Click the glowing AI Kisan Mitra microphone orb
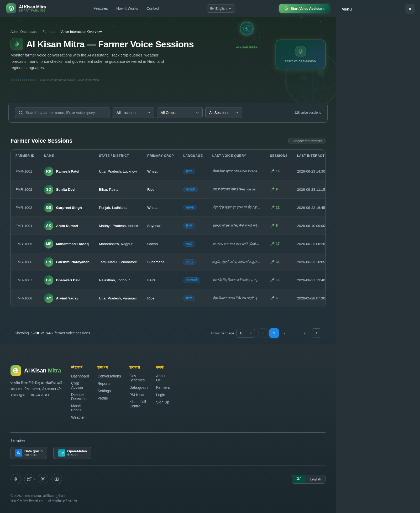Screen dimensions: 420x513 click(x=246, y=28)
